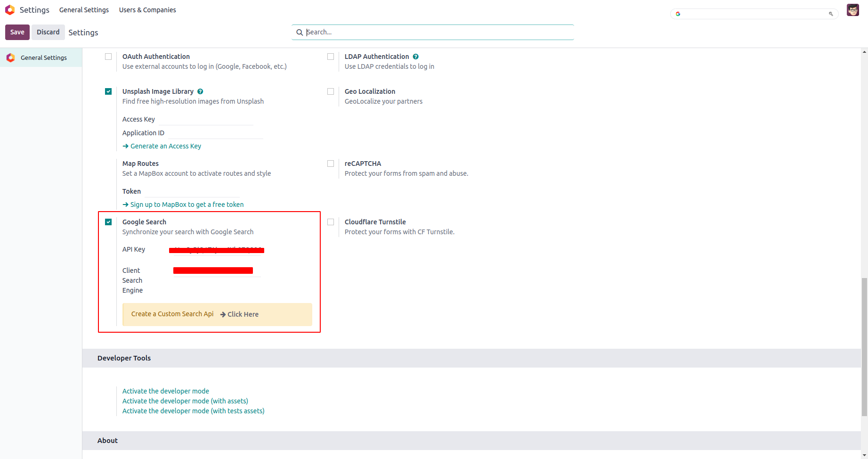Click the Client Search Engine field
Screen dimensions: 868x459
click(x=217, y=270)
